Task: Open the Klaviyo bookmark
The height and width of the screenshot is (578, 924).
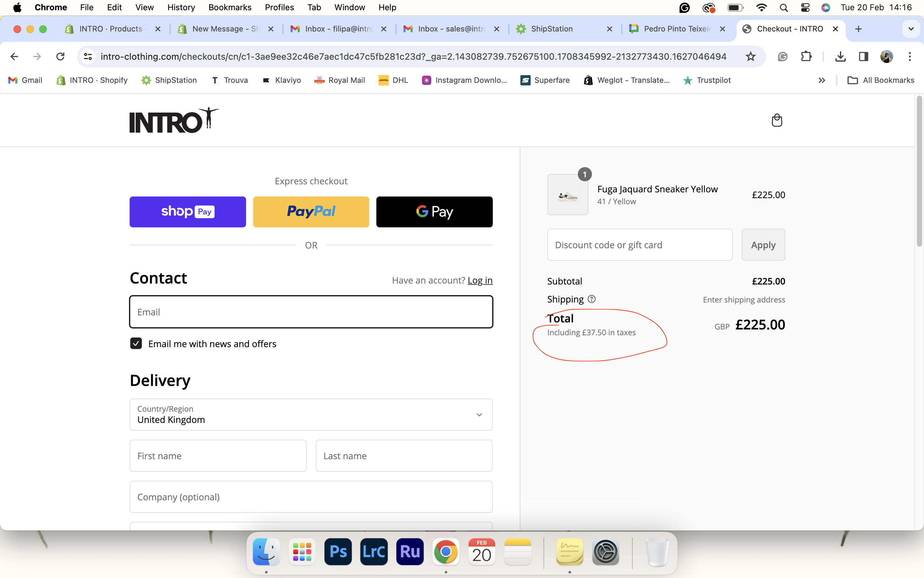Action: (x=281, y=80)
